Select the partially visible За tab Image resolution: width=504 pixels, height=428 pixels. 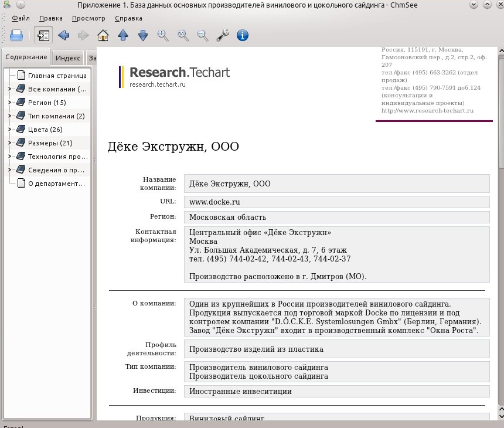(x=92, y=58)
